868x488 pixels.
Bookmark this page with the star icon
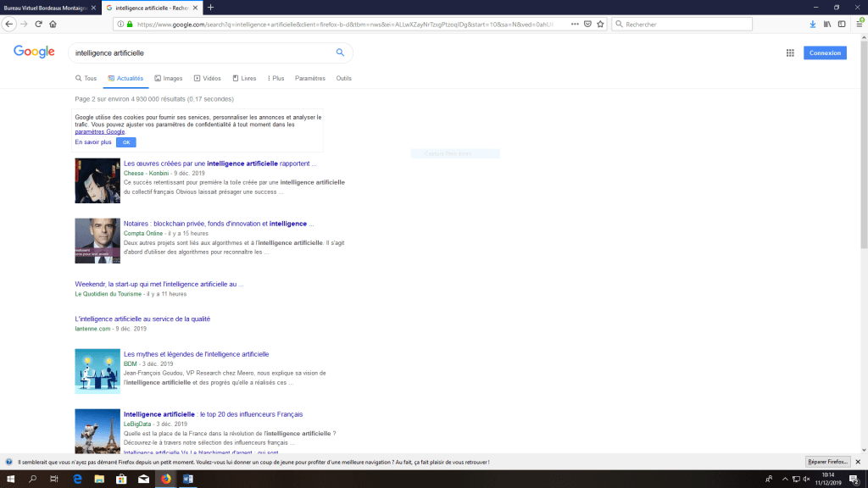600,24
